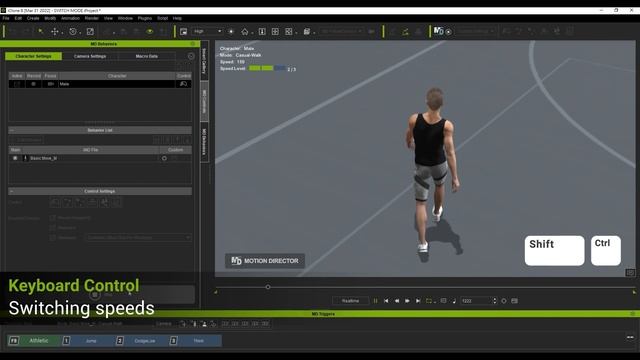Open the Smart Gallery side tab

point(204,60)
